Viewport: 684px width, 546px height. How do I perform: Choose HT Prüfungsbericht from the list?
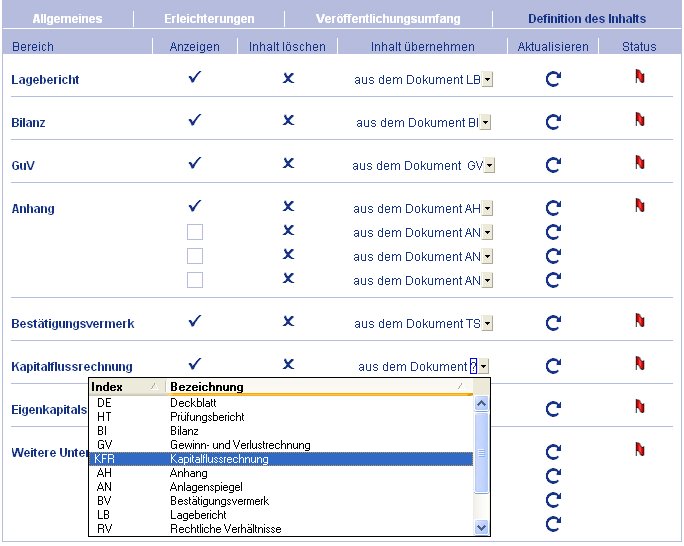(281, 416)
